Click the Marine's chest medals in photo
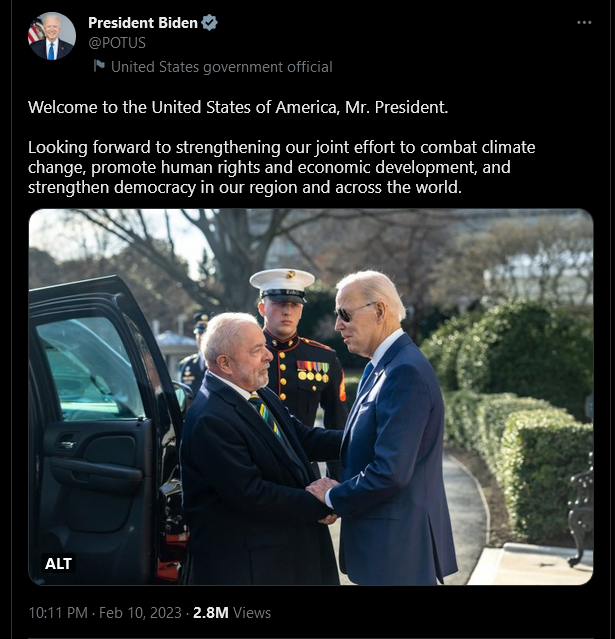This screenshot has height=639, width=615. point(313,371)
